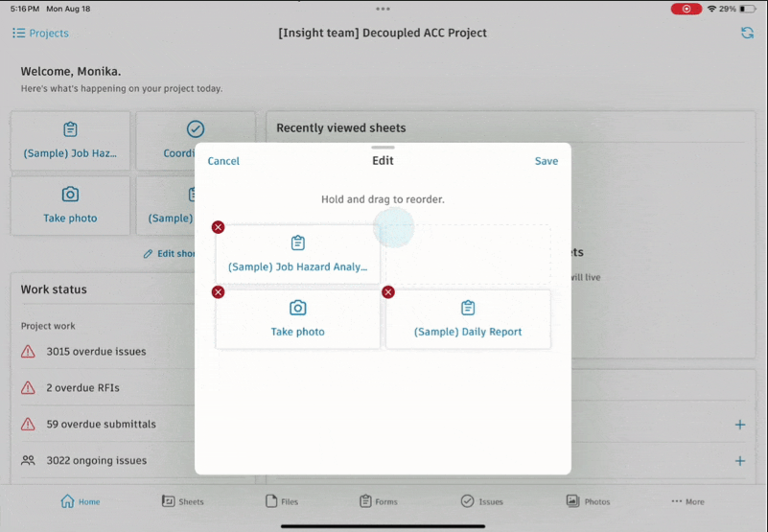Tap the background (Sample) Job Haz... shortcut
The image size is (768, 532).
click(x=70, y=141)
